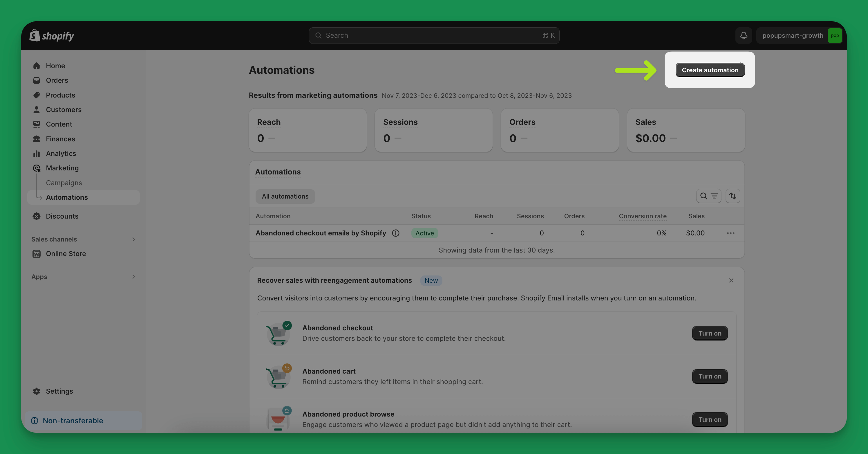Click the $0.00 Sales cell in table
The width and height of the screenshot is (868, 454).
[695, 233]
